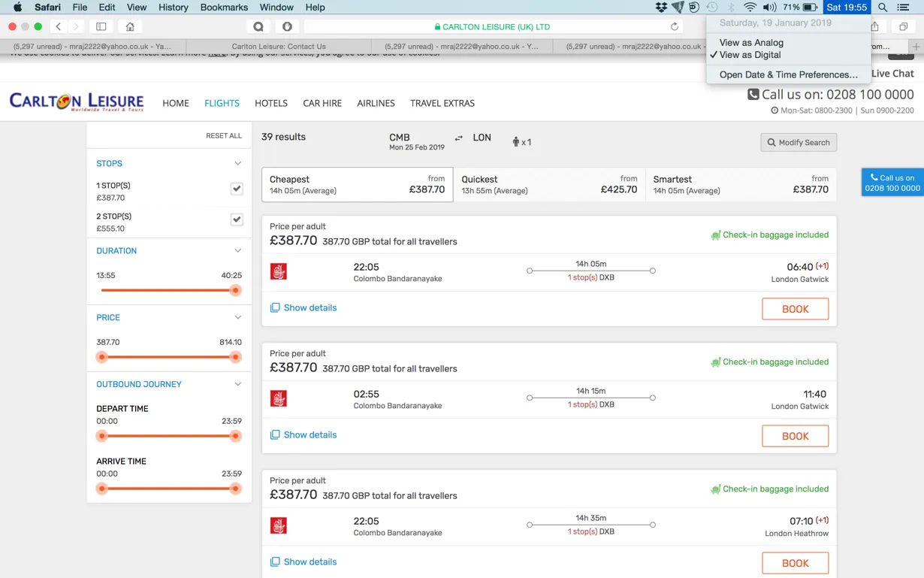This screenshot has height=578, width=924.
Task: Open Spotlight search in the menu bar
Action: pyautogui.click(x=883, y=8)
